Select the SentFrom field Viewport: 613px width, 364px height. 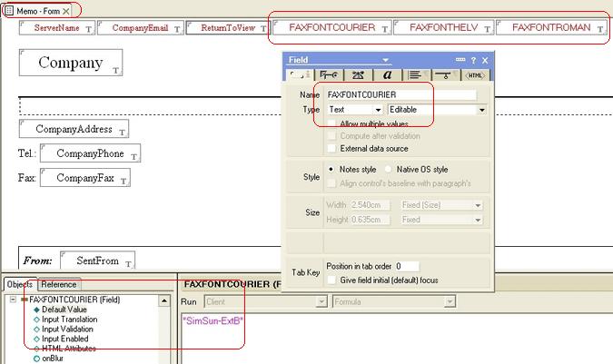98,261
